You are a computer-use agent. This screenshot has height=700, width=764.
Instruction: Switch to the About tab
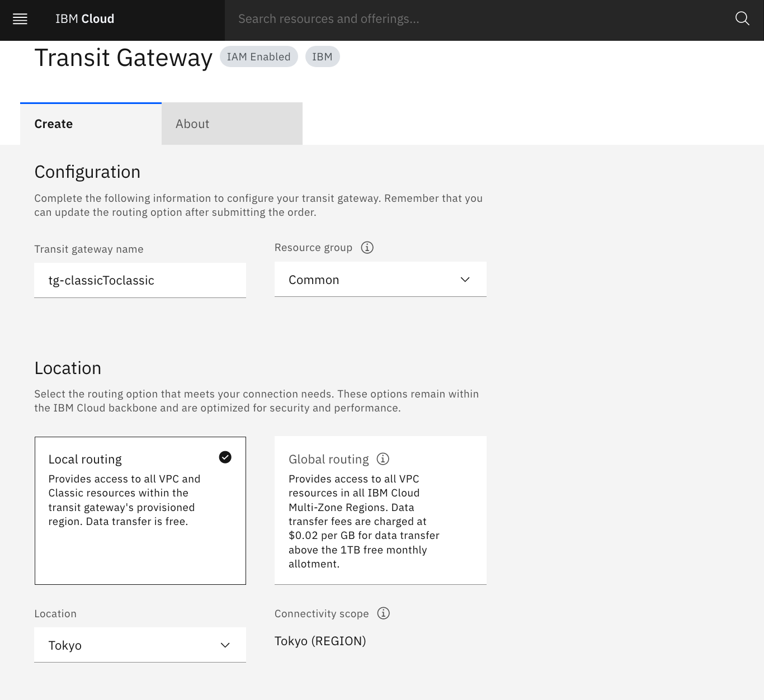point(232,124)
